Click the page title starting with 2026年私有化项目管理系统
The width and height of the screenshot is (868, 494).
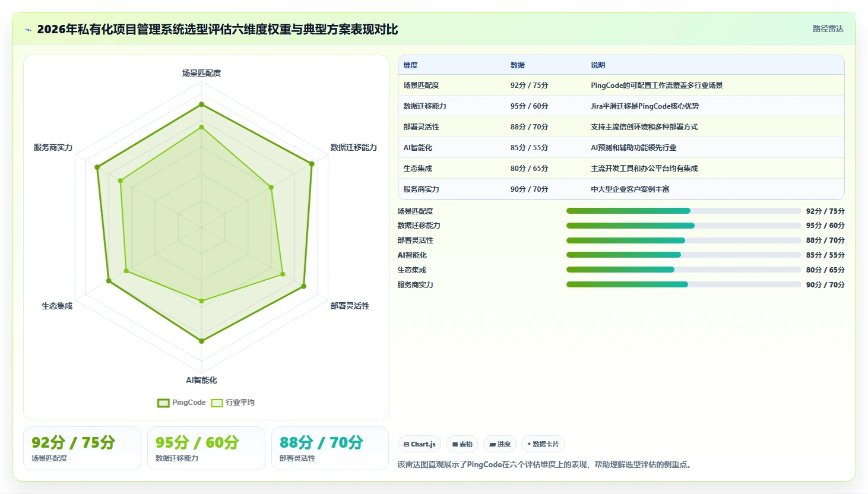pyautogui.click(x=217, y=29)
